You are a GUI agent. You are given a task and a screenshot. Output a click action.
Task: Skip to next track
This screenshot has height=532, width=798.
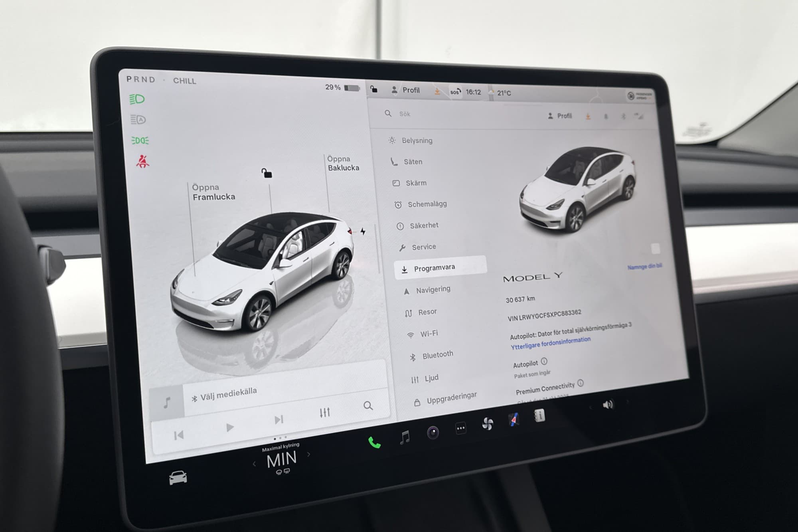coord(279,419)
